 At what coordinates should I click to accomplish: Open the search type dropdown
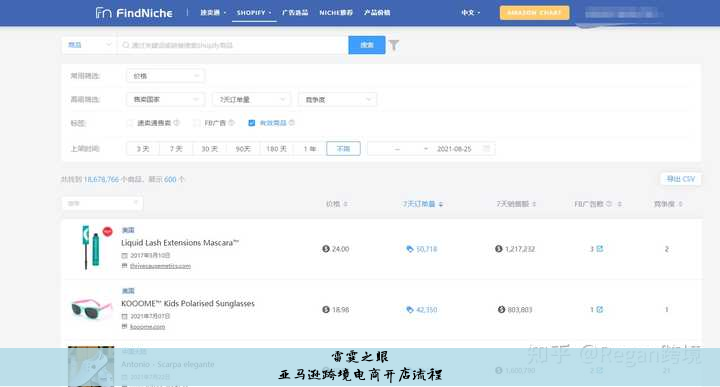coord(89,45)
